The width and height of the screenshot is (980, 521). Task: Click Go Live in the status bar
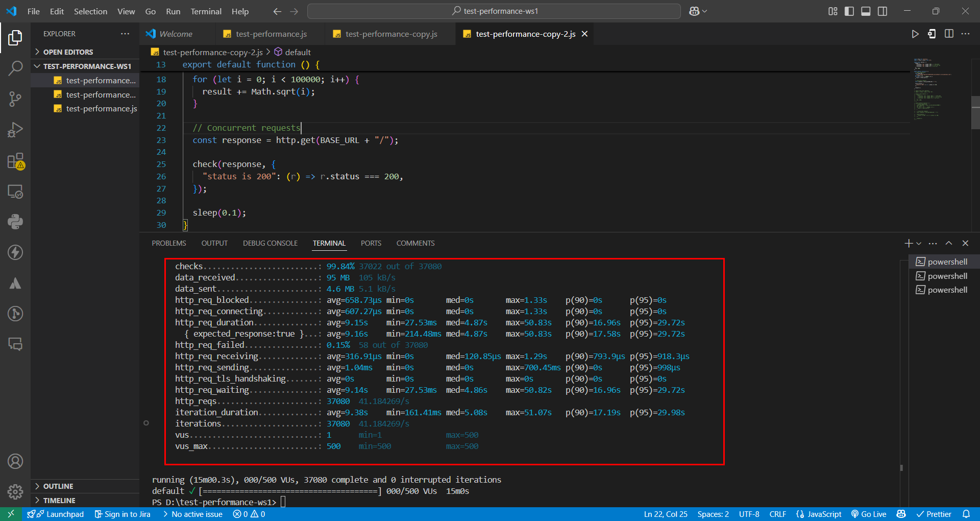pos(869,514)
